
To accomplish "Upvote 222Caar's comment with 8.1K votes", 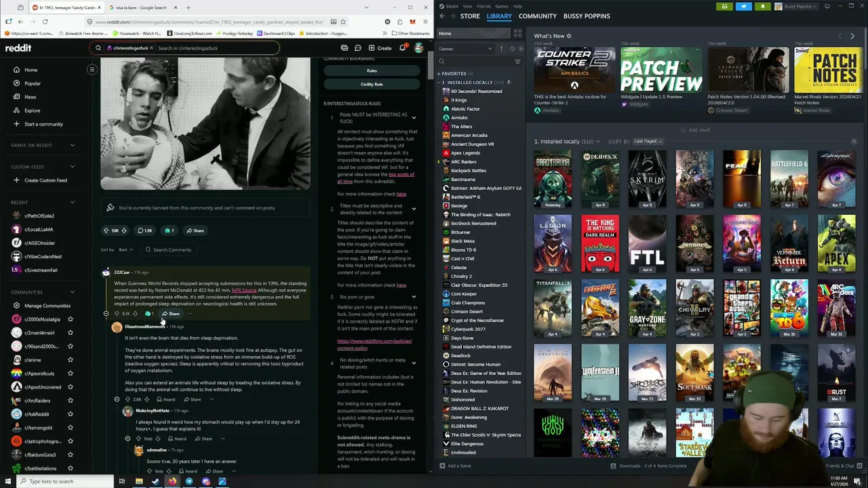I will click(x=117, y=314).
